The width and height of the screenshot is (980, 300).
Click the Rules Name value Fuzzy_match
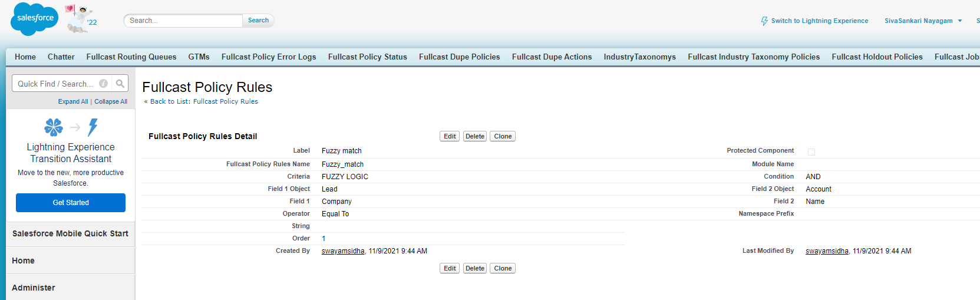(x=342, y=164)
